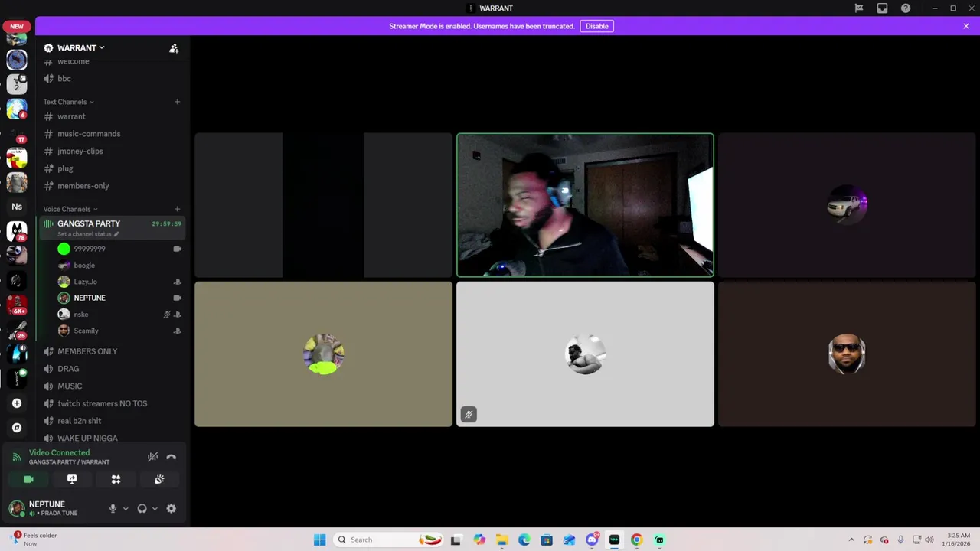Mute the microphone

[x=113, y=508]
